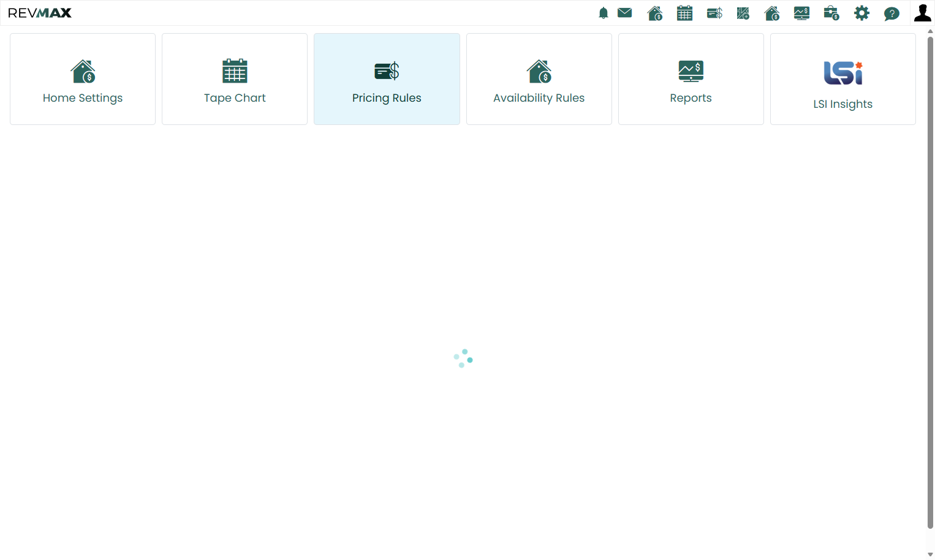Click top bar house icon beside envelope
The width and height of the screenshot is (935, 560).
[x=655, y=13]
